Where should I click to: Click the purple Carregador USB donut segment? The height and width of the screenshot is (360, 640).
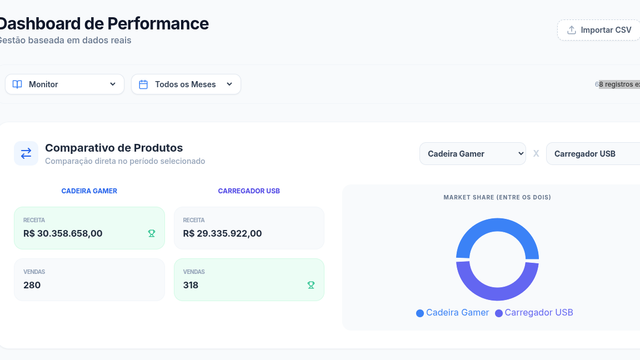[498, 293]
